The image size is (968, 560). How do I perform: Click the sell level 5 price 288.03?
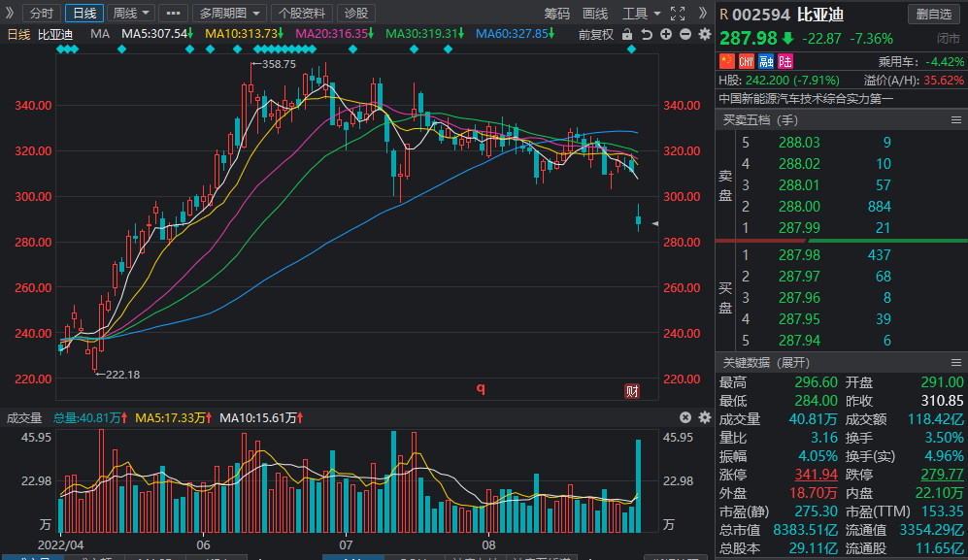point(799,143)
